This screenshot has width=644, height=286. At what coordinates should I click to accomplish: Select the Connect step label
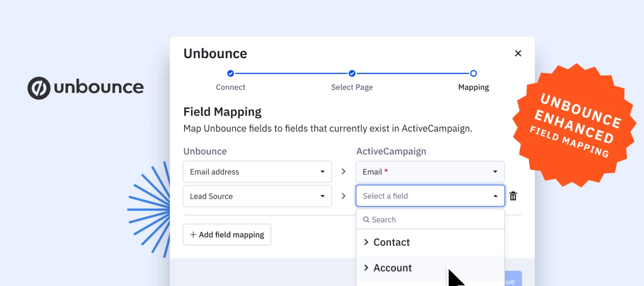coord(231,87)
